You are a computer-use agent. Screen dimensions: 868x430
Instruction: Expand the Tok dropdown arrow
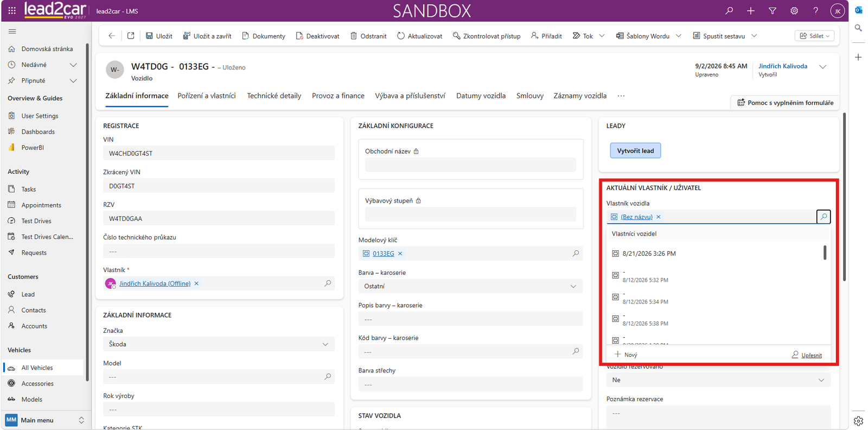pos(602,36)
